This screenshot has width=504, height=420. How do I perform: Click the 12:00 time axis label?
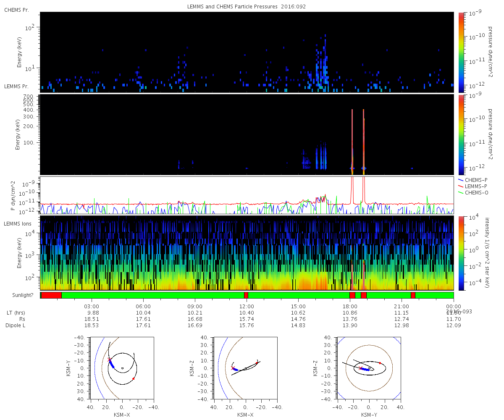[x=247, y=306]
